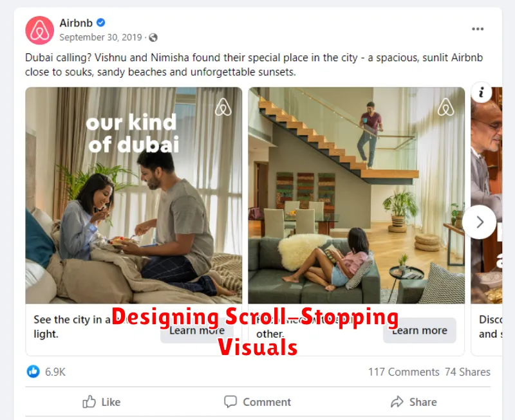Open the three-dot post options menu
Screen dimensions: 515x420
(478, 29)
